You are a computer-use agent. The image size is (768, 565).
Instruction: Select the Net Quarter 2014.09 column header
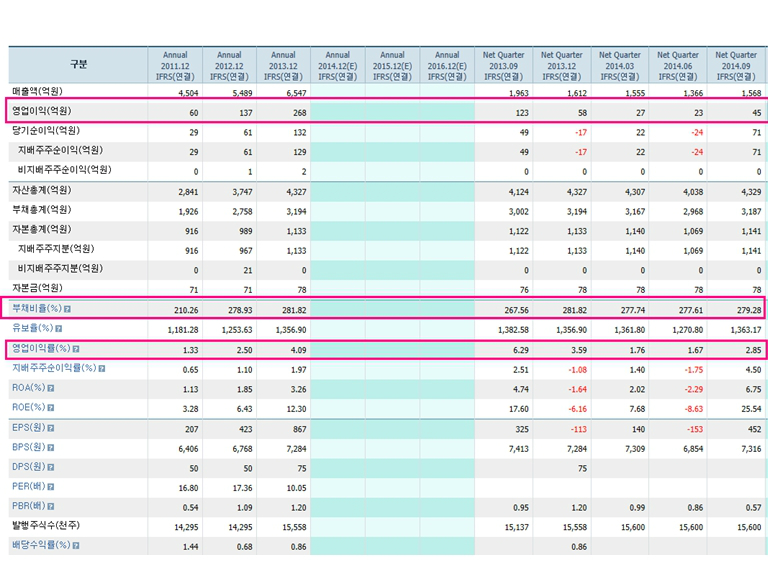click(x=734, y=65)
